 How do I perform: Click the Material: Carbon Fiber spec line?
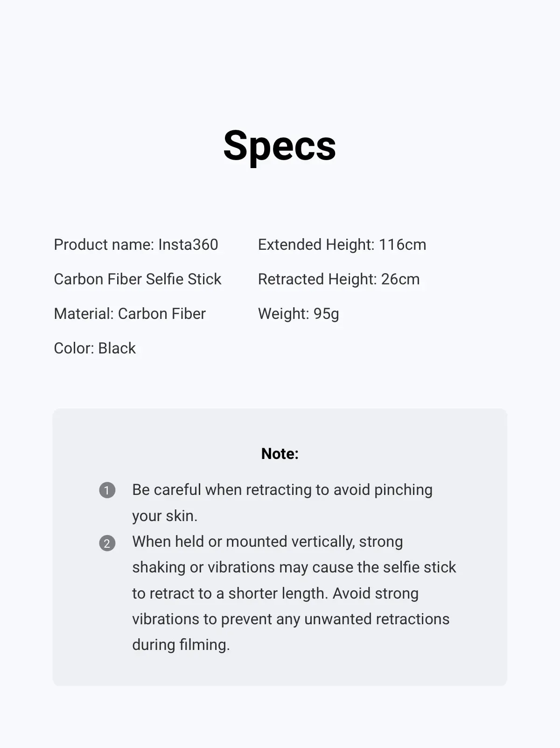pos(130,314)
